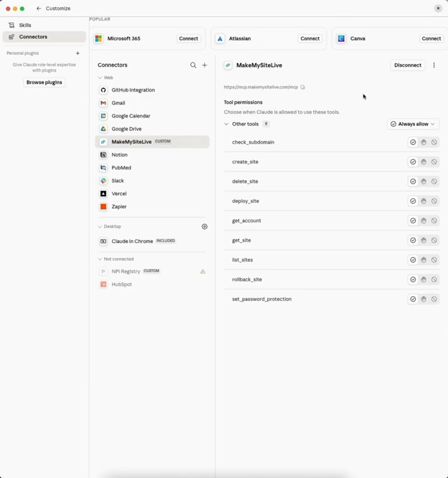
Task: Block the rollback_site tool
Action: click(x=434, y=279)
